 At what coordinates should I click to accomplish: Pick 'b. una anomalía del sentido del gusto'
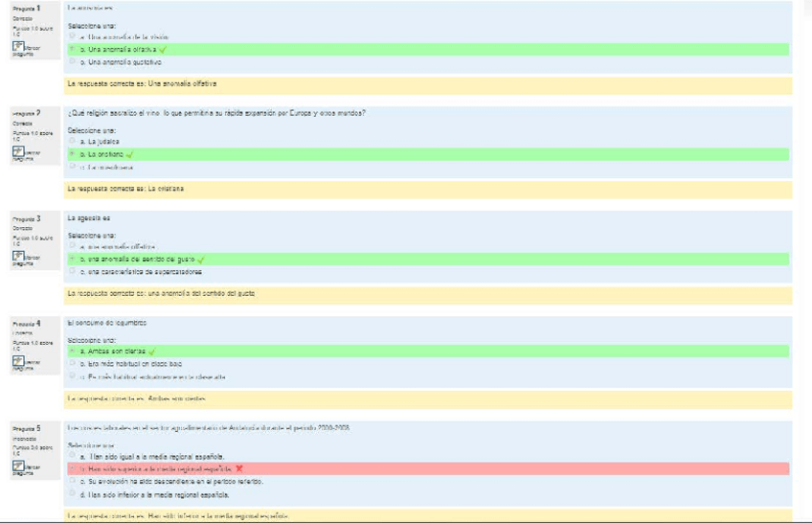72,259
